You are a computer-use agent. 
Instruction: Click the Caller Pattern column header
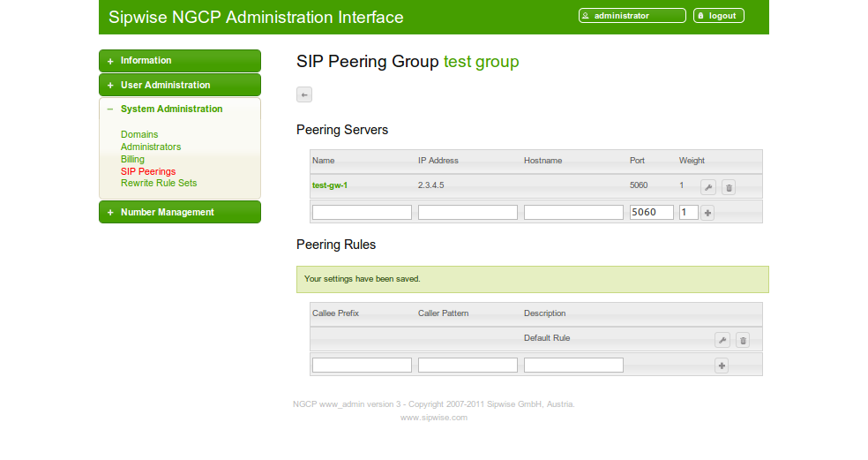444,313
